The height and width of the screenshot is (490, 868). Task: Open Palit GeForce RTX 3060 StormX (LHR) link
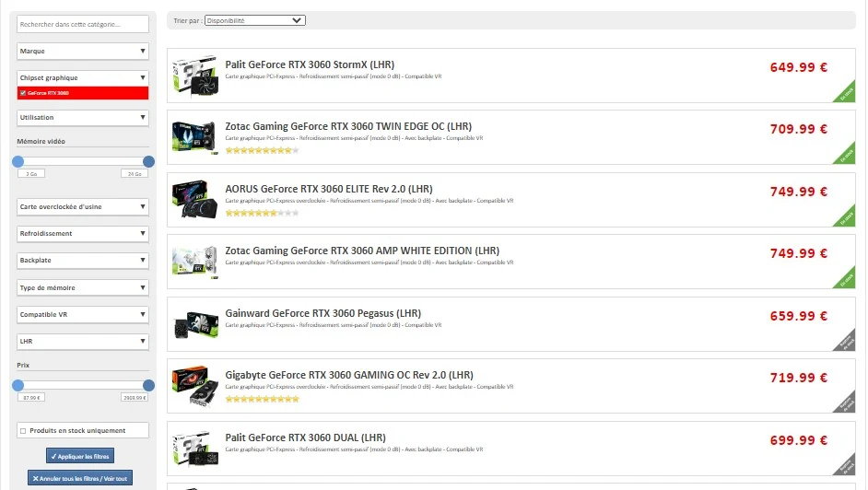coord(310,64)
